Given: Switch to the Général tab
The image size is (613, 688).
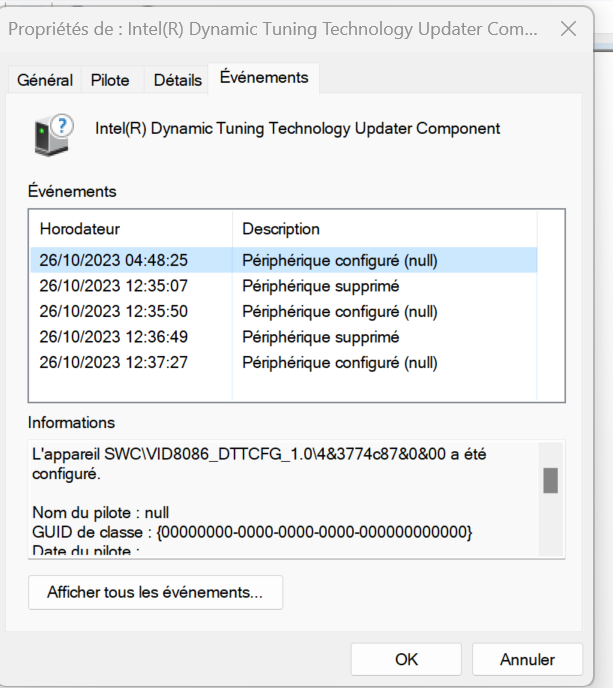Looking at the screenshot, I should click(x=45, y=80).
